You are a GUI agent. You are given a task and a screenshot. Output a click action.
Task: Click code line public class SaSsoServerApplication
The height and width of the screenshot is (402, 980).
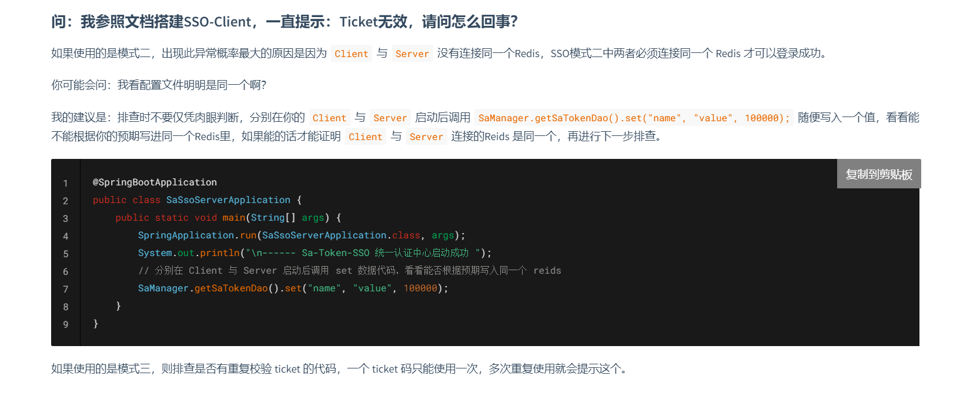(x=197, y=200)
